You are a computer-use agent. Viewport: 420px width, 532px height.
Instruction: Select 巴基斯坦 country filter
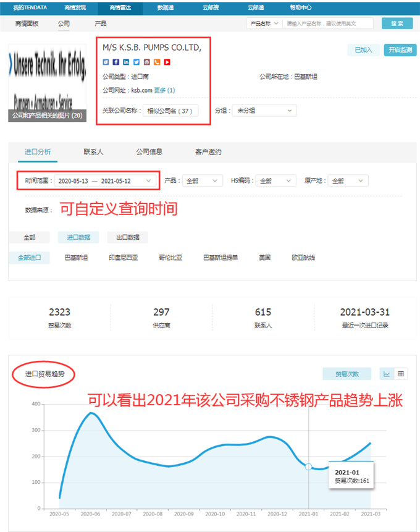[77, 258]
